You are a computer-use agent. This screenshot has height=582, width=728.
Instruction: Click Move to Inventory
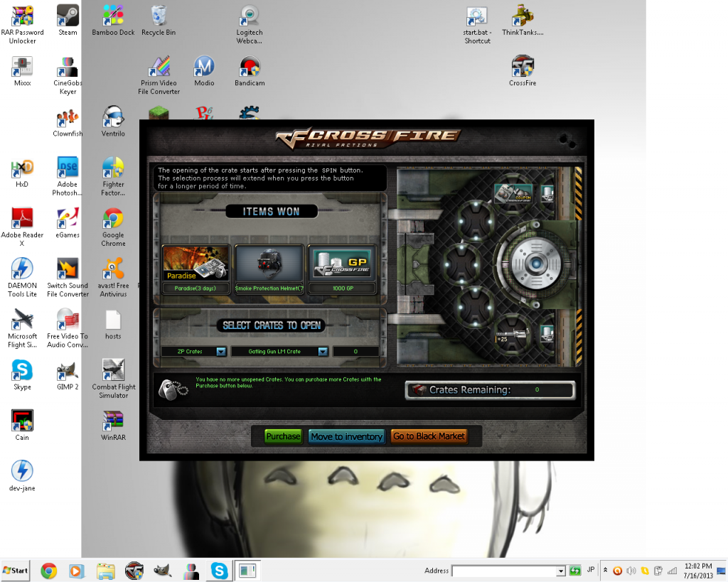(346, 436)
